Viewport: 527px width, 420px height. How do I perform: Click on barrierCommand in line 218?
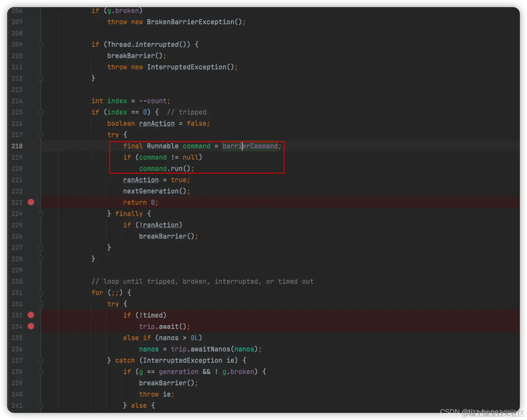[x=250, y=146]
